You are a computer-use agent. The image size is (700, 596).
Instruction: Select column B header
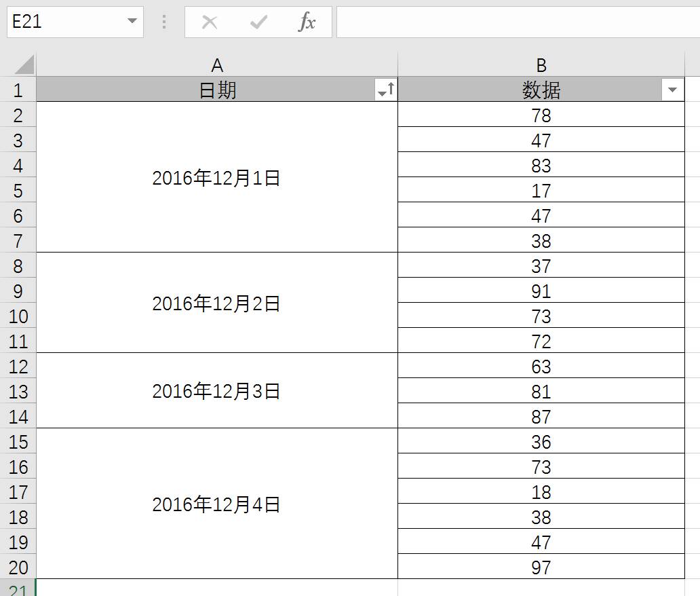coord(541,65)
